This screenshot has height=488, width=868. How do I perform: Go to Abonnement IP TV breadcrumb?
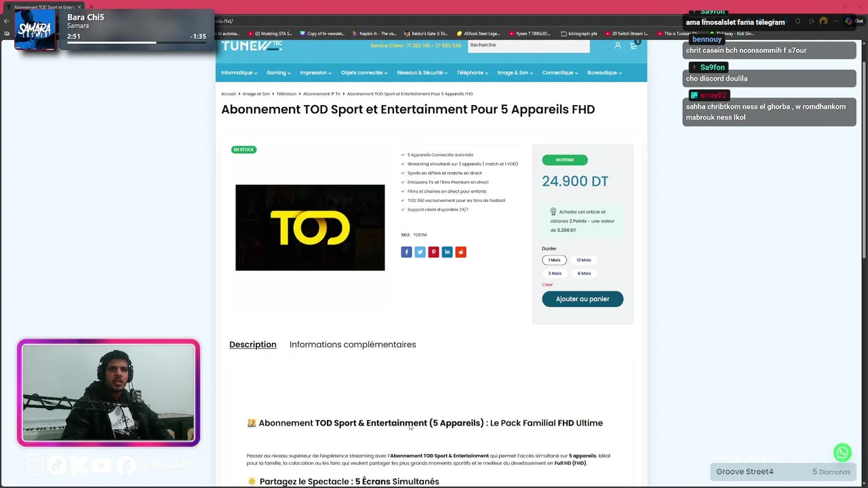click(x=321, y=94)
